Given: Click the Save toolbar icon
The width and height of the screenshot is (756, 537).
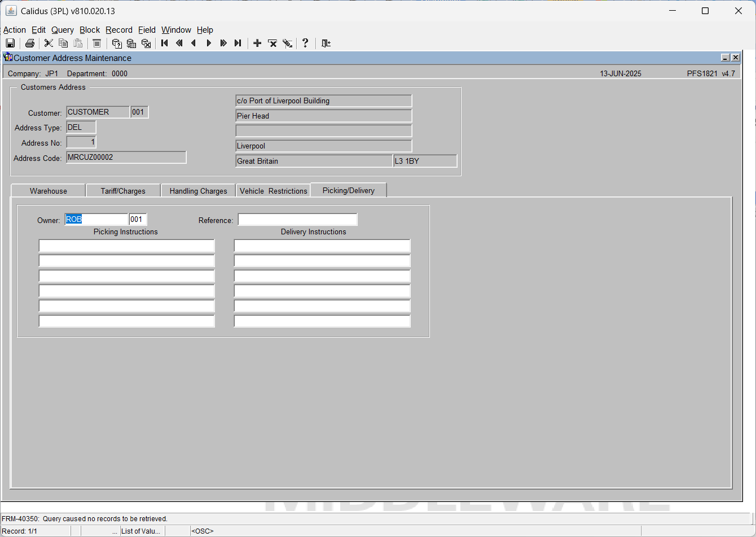Looking at the screenshot, I should (x=10, y=43).
